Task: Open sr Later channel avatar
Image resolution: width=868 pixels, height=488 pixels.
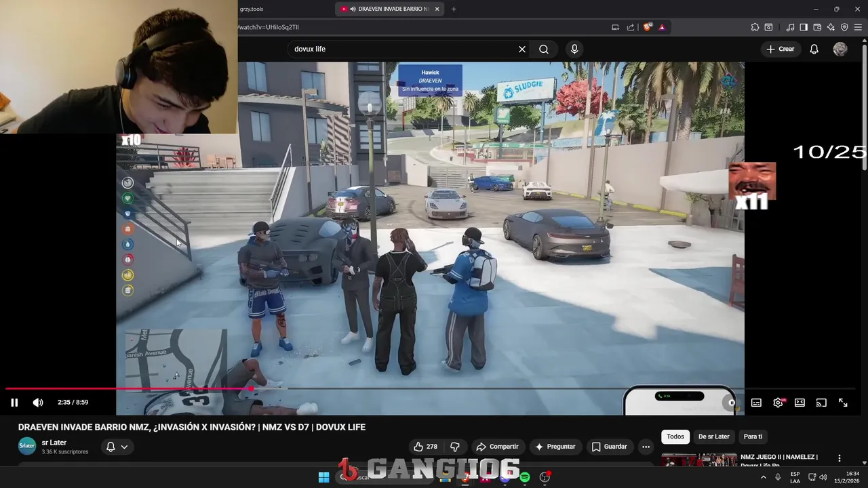Action: pos(27,446)
